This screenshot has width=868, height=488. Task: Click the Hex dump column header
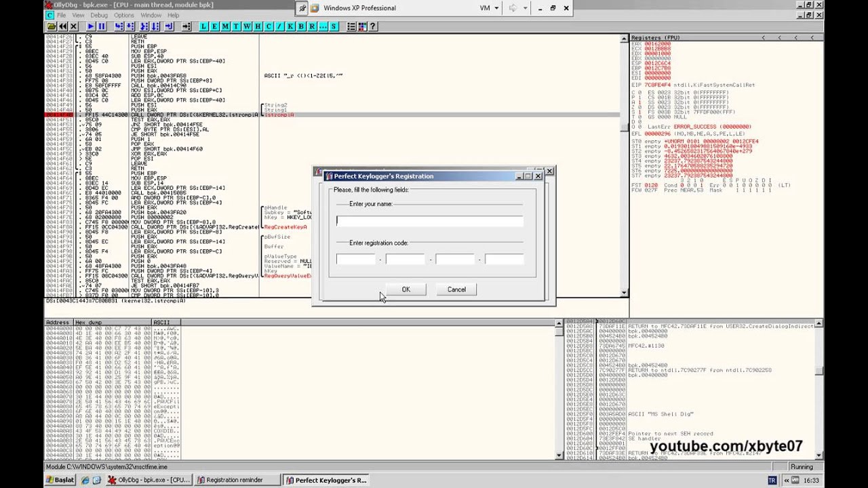coord(113,322)
